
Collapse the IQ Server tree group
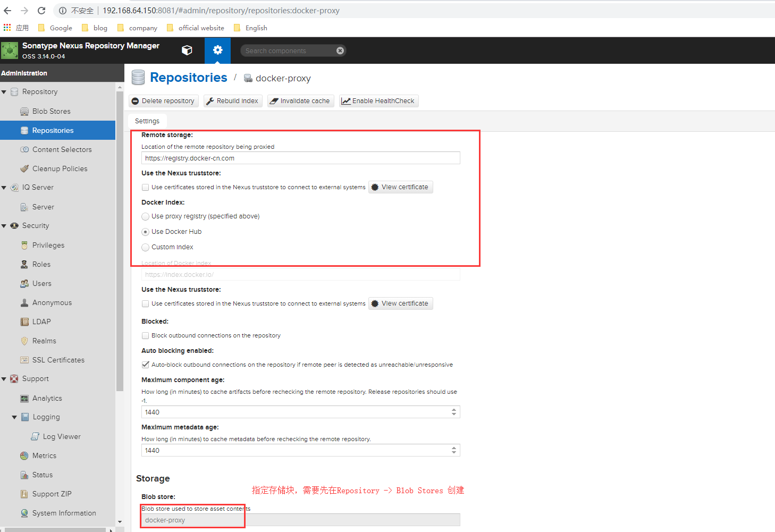[4, 188]
